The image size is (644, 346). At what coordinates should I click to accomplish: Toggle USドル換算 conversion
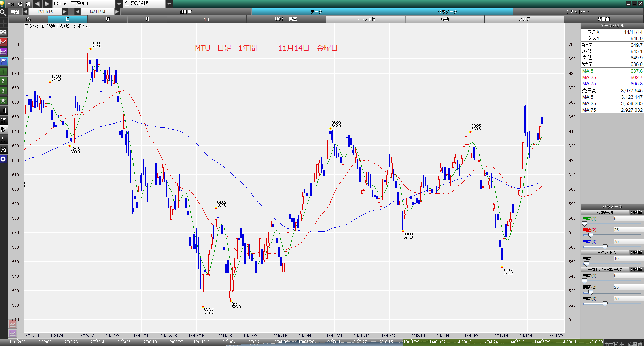click(286, 19)
